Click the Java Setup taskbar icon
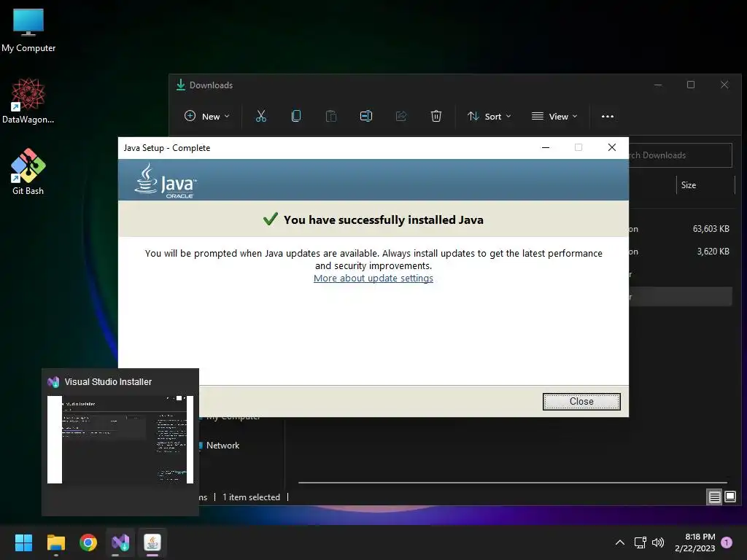747x560 pixels. [152, 542]
